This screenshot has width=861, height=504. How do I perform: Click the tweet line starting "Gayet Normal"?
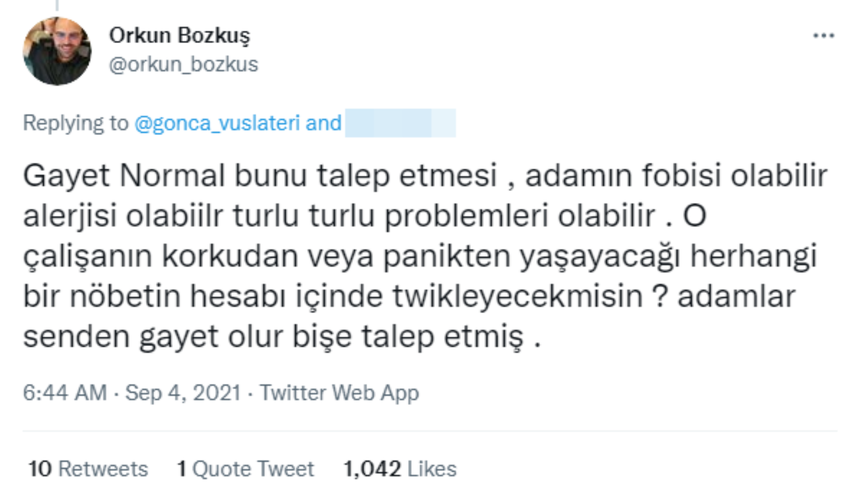tap(425, 177)
